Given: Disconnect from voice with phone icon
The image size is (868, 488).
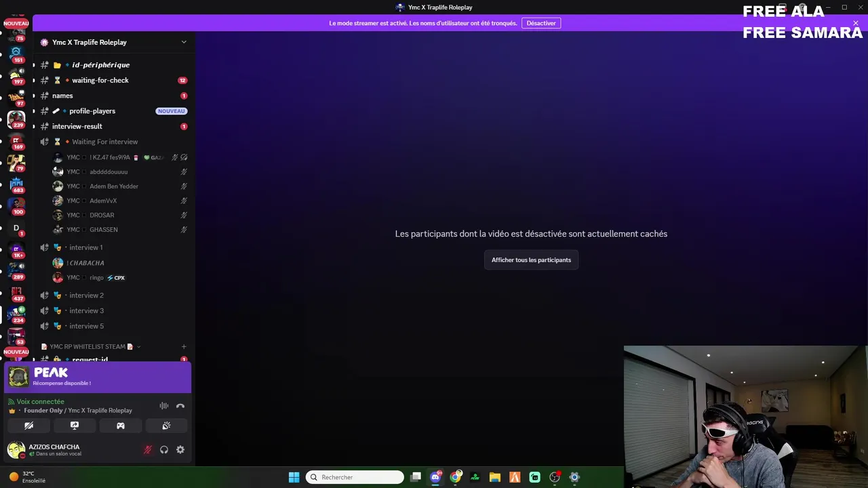Looking at the screenshot, I should click(180, 406).
